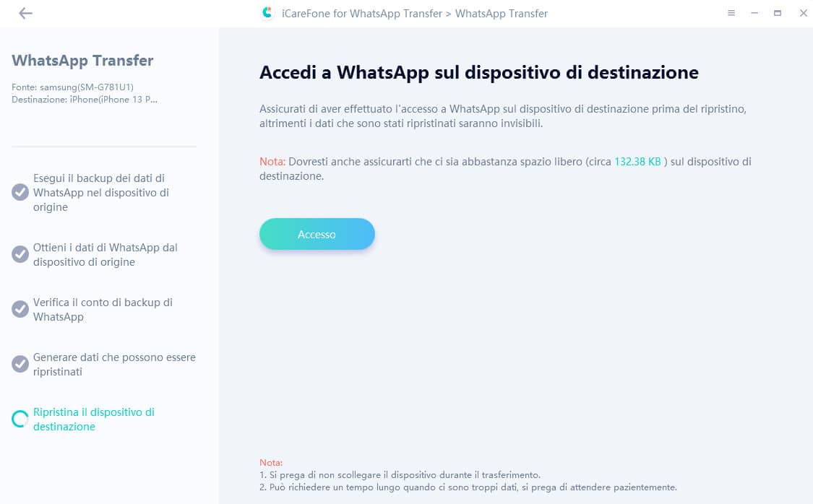Select step Verifica il conto di backup
Viewport: 813px width, 504px height.
[103, 310]
